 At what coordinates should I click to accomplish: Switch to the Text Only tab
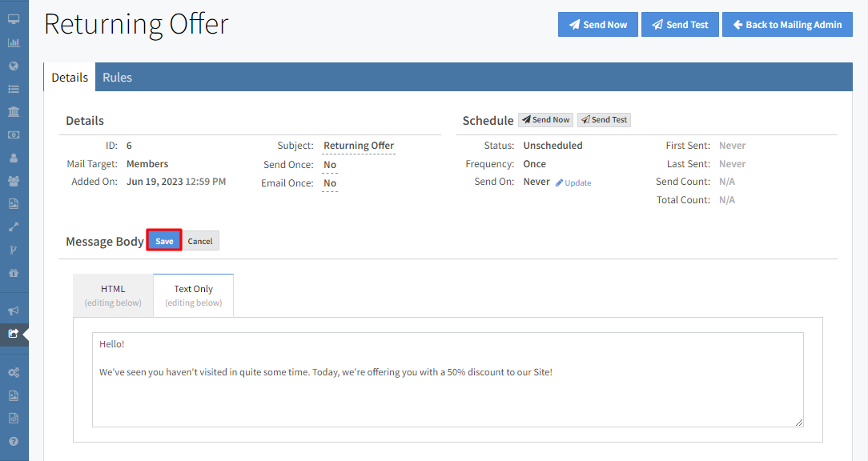(x=194, y=295)
